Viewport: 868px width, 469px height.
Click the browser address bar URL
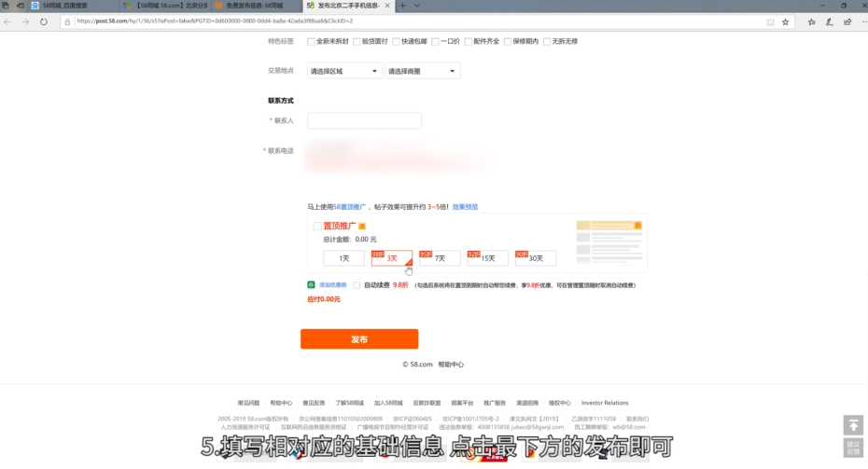(215, 21)
